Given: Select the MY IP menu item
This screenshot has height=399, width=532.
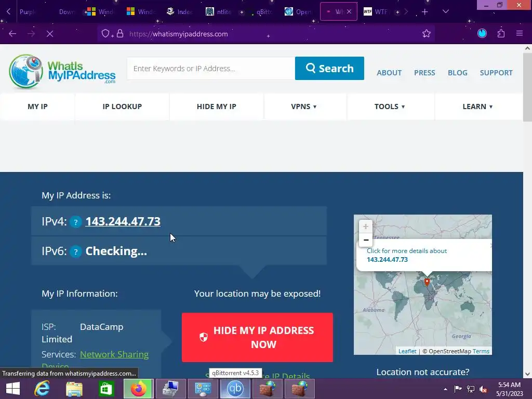Looking at the screenshot, I should [x=37, y=107].
